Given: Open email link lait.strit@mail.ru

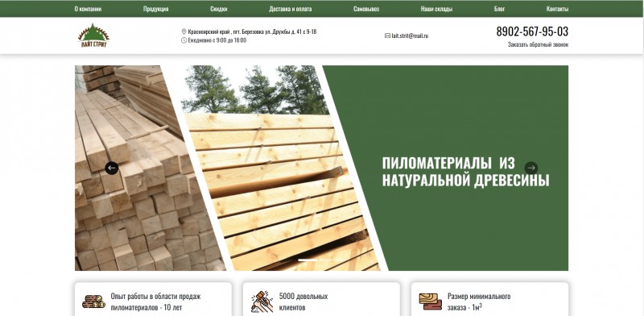Looking at the screenshot, I should point(410,35).
